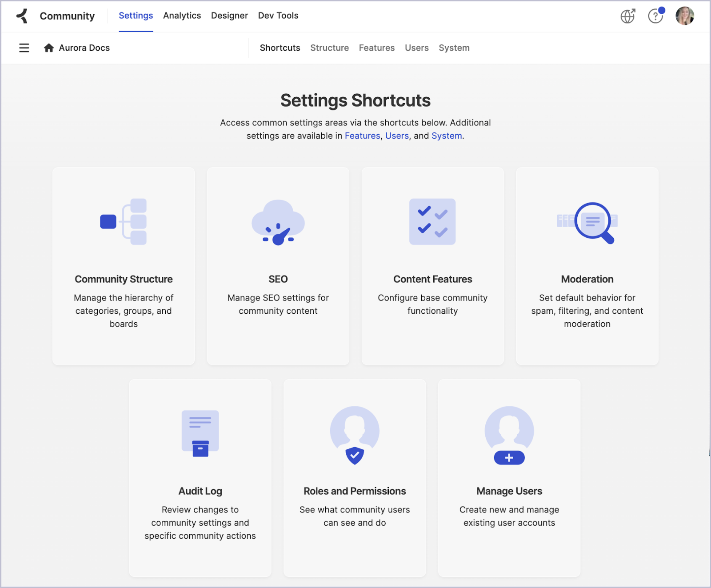
Task: Open your profile avatar picture
Action: pyautogui.click(x=684, y=16)
